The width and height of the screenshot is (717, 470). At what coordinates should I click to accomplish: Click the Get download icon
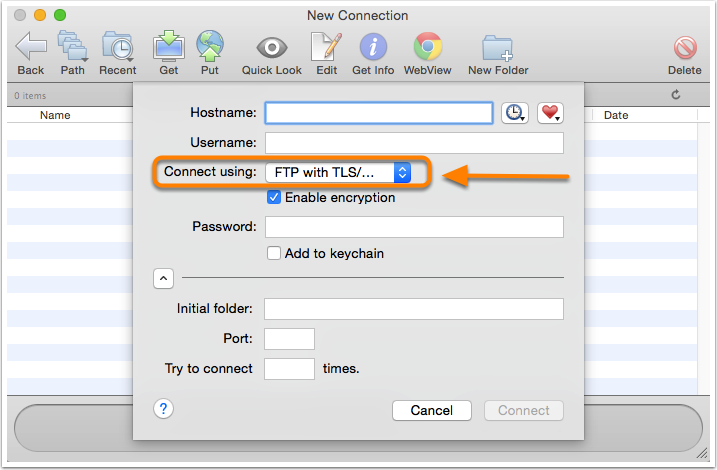click(169, 46)
